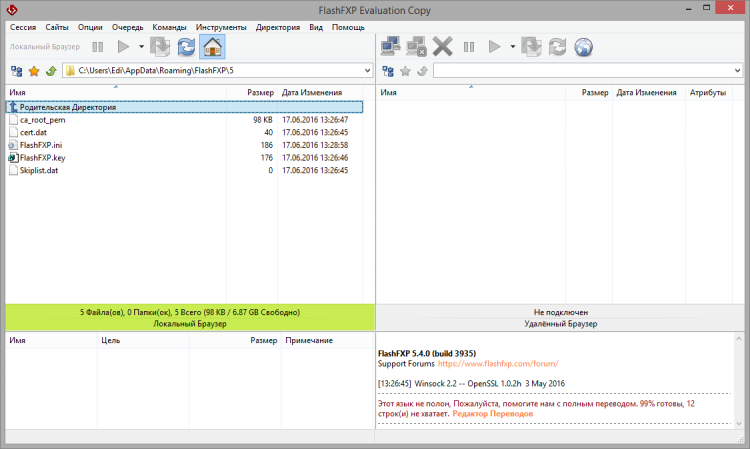Click the local connection switch icon

click(17, 71)
